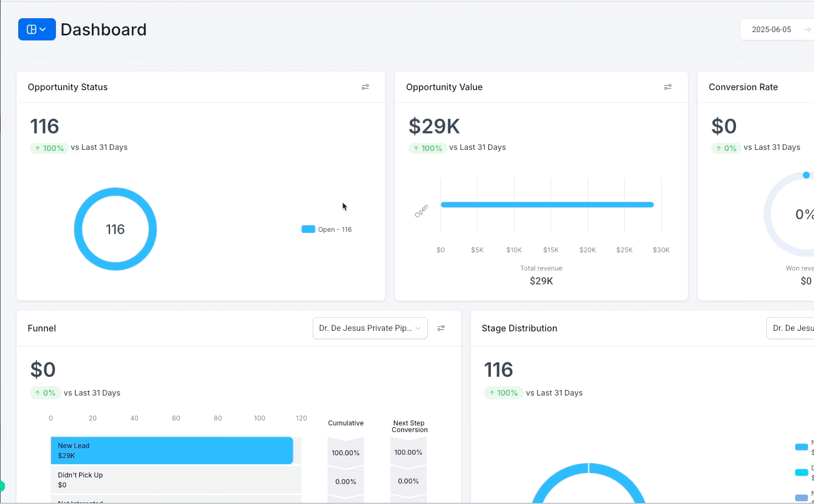This screenshot has width=814, height=504.
Task: Click the dashboard layout icon in the blue button
Action: [32, 29]
